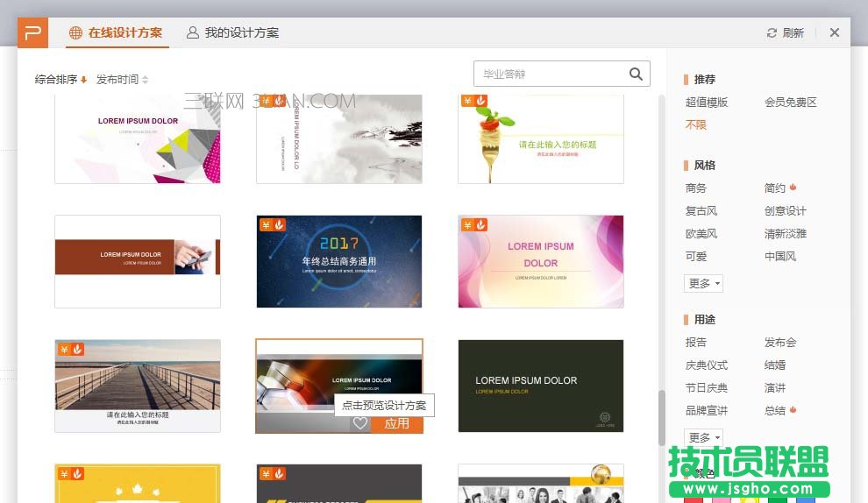
Task: Sort templates by 发布时间
Action: click(x=123, y=79)
